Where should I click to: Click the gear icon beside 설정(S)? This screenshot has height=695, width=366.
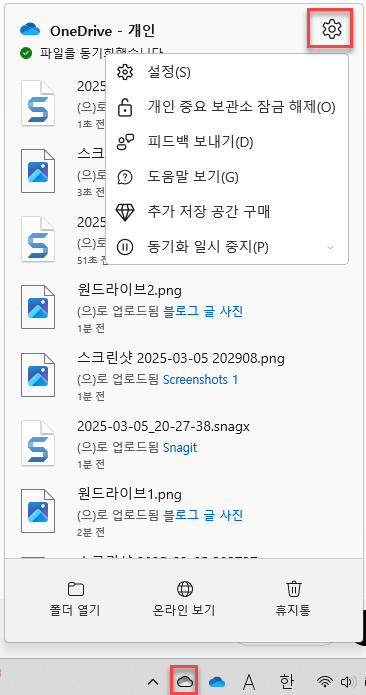pos(125,72)
